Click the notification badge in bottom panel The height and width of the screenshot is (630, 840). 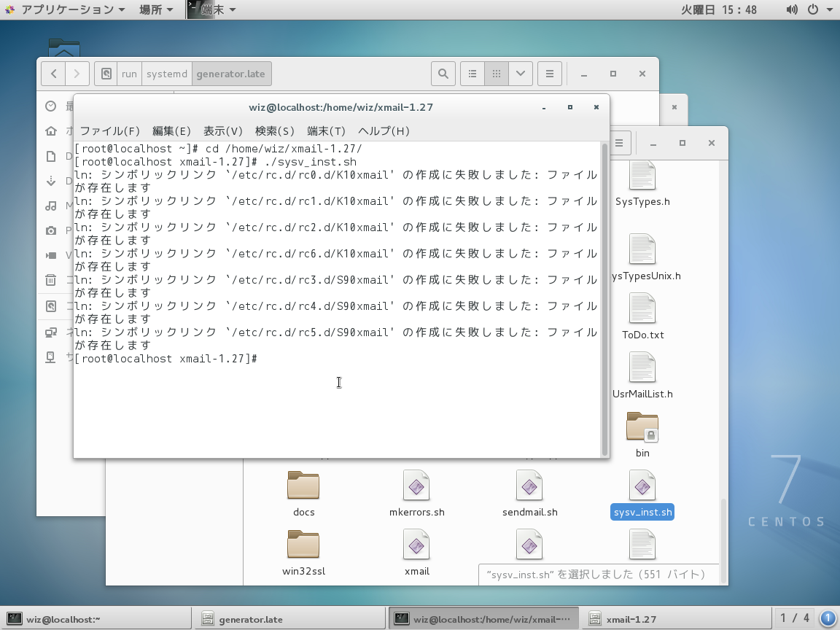828,618
